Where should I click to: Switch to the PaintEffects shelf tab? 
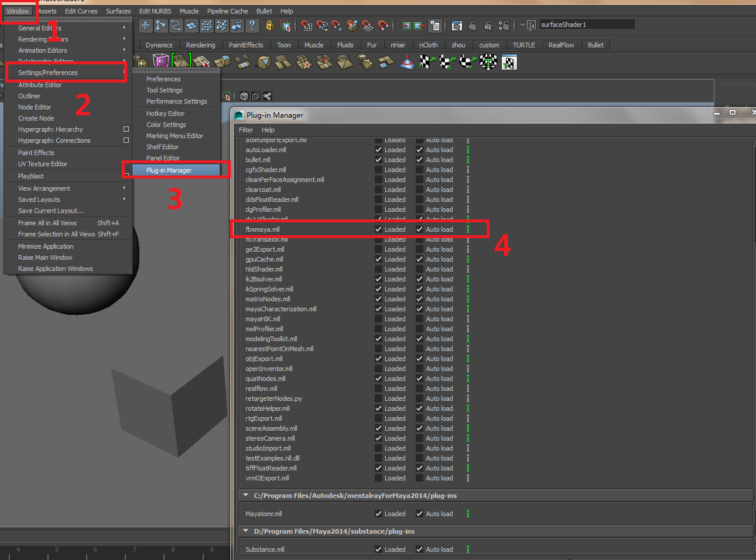pyautogui.click(x=246, y=45)
